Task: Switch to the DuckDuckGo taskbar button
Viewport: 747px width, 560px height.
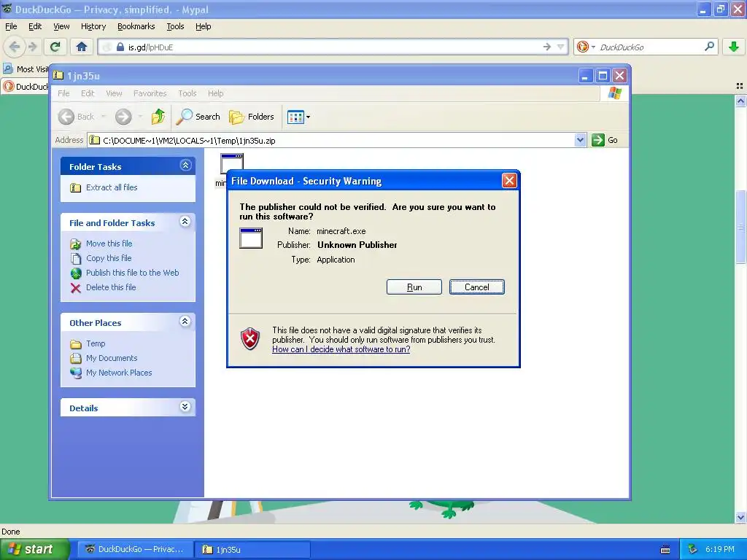Action: click(135, 549)
